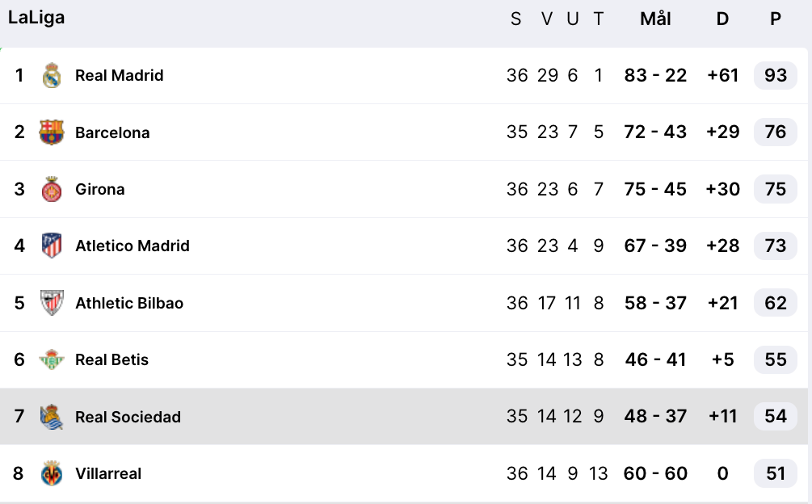
Task: Open the Real Madrid team page
Action: 119,75
